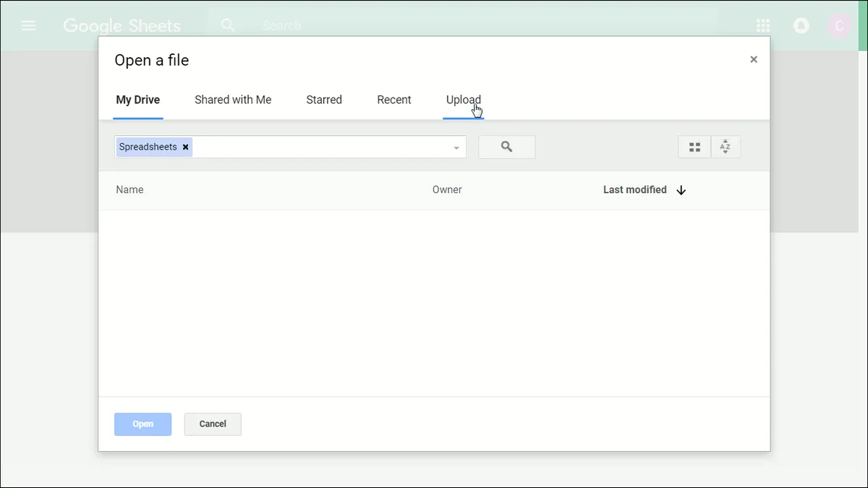Select the My Drive tab
The image size is (868, 488).
[x=138, y=100]
